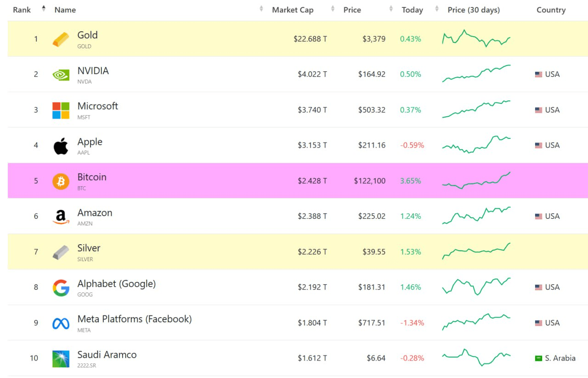Click Bitcoin's $122,100 price
588x378 pixels.
(370, 181)
